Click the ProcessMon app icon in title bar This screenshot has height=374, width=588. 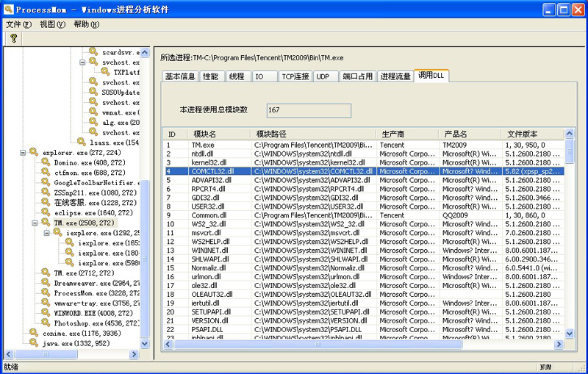pos(10,10)
